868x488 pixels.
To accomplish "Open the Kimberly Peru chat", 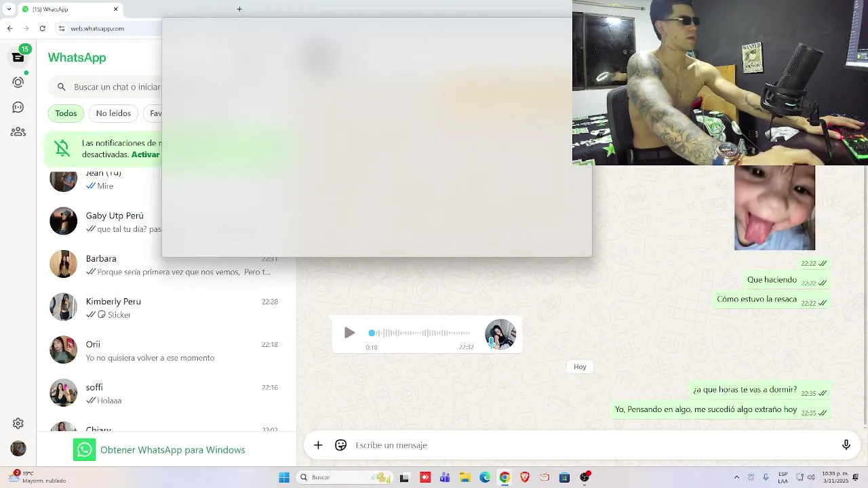I will pyautogui.click(x=166, y=307).
